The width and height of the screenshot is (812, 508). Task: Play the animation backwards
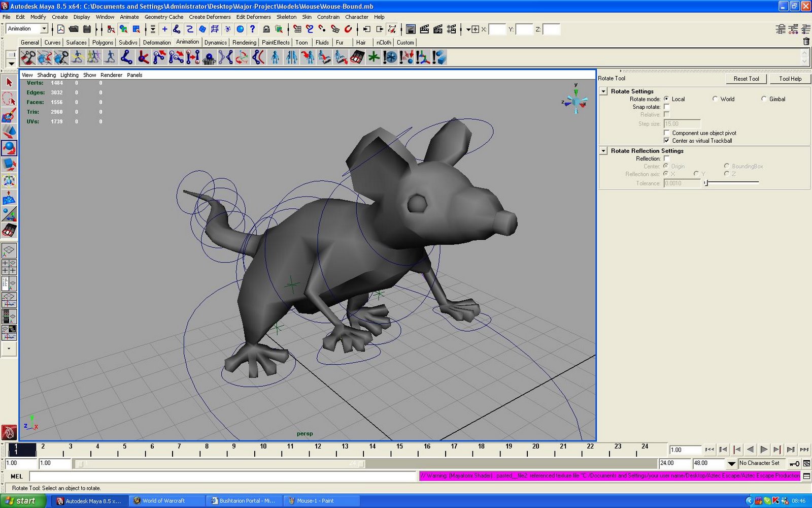(x=750, y=450)
